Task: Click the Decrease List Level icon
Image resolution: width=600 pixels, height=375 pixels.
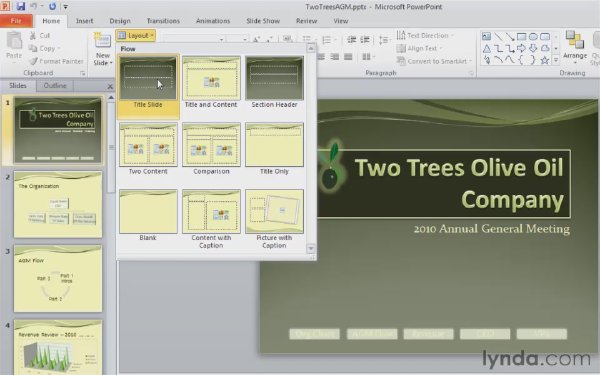Action: coord(352,39)
